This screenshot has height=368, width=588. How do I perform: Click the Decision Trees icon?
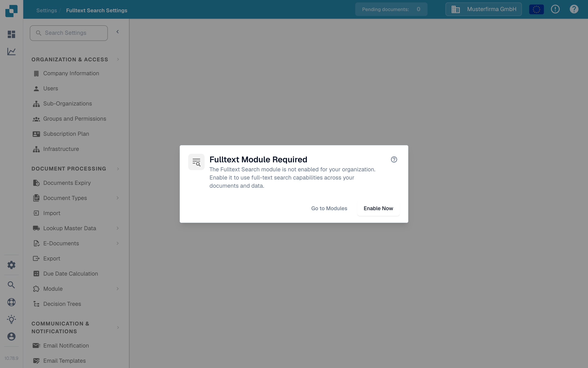click(x=36, y=304)
